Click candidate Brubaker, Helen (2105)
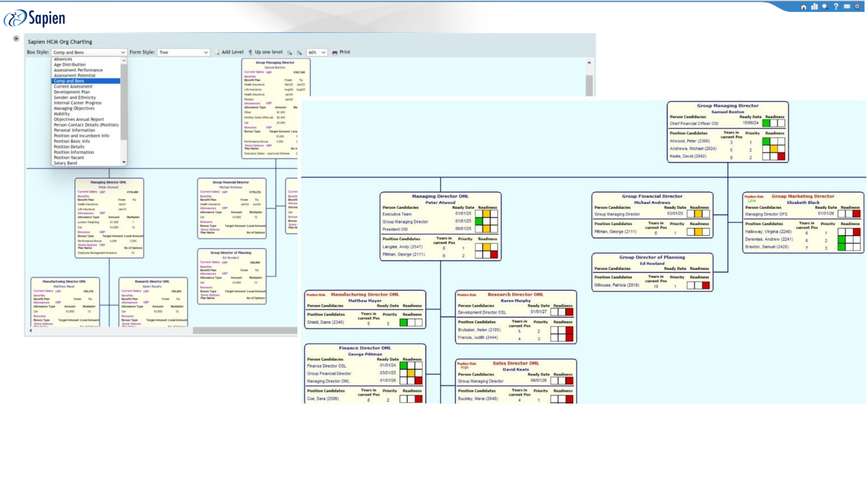Screen dimensions: 868x486 click(x=479, y=330)
